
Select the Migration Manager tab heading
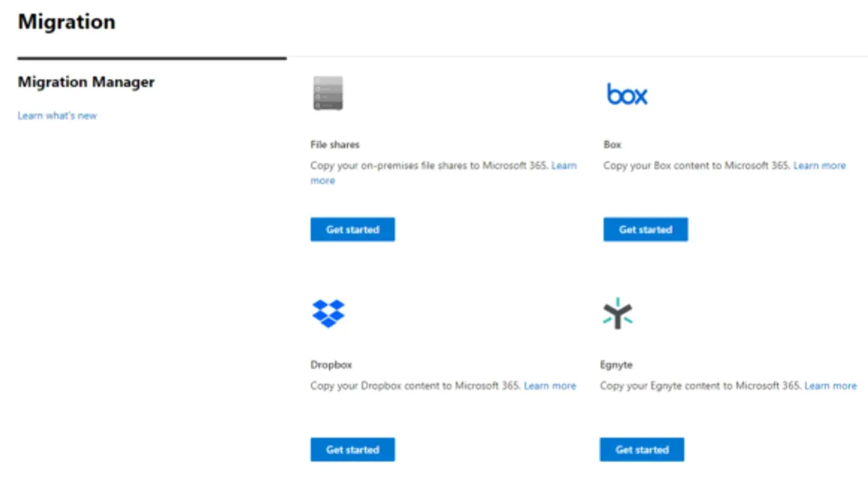point(86,82)
